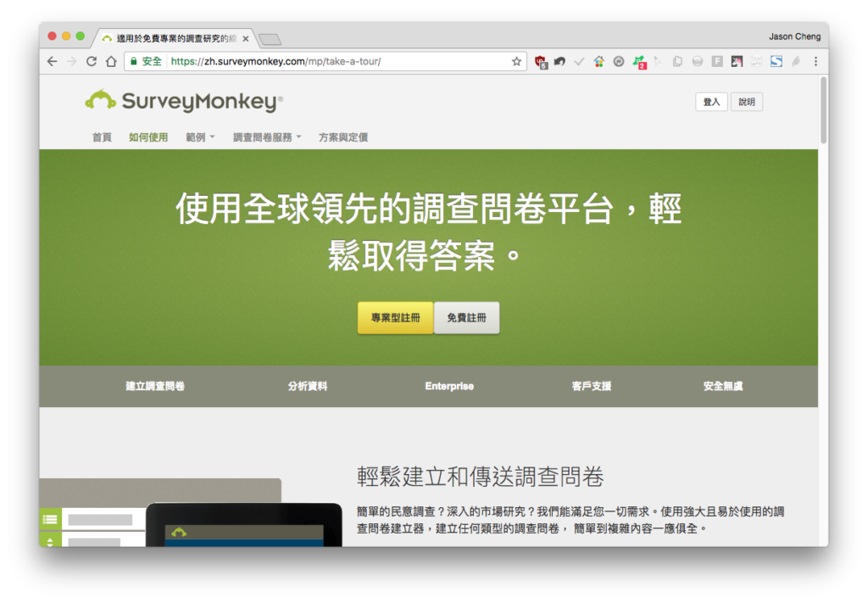Go to 首頁 in the navigation

coord(102,137)
